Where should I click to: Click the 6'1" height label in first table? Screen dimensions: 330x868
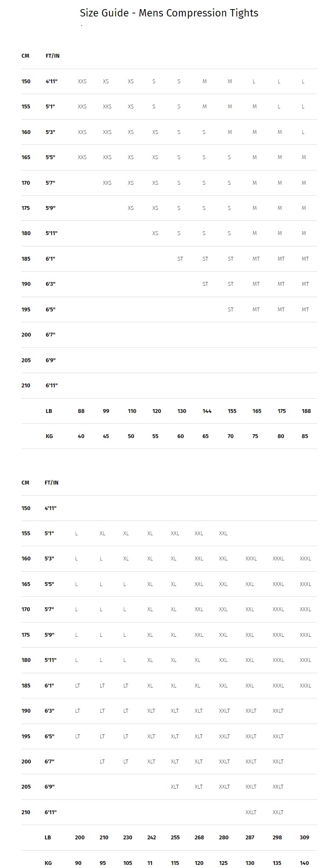pos(50,259)
